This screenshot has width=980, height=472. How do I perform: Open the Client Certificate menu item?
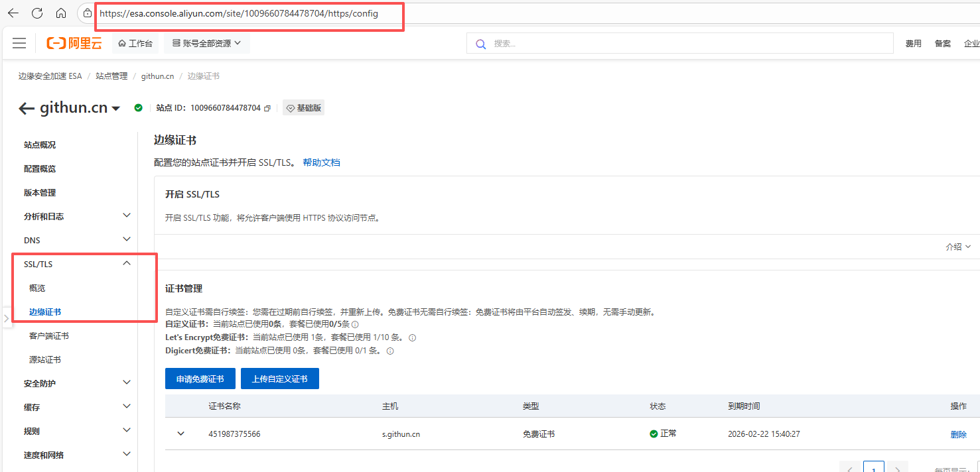point(49,336)
